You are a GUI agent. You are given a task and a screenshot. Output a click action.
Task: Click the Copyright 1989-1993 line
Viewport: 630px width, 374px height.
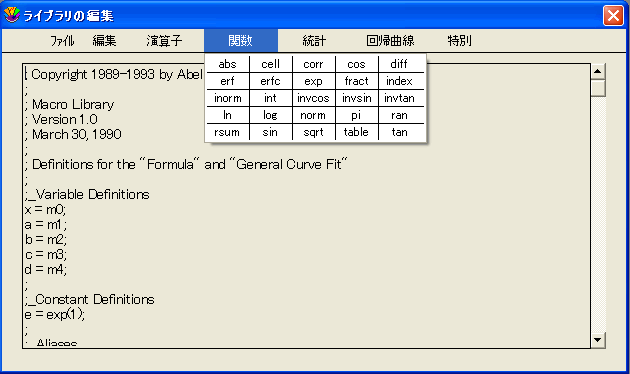[x=114, y=74]
